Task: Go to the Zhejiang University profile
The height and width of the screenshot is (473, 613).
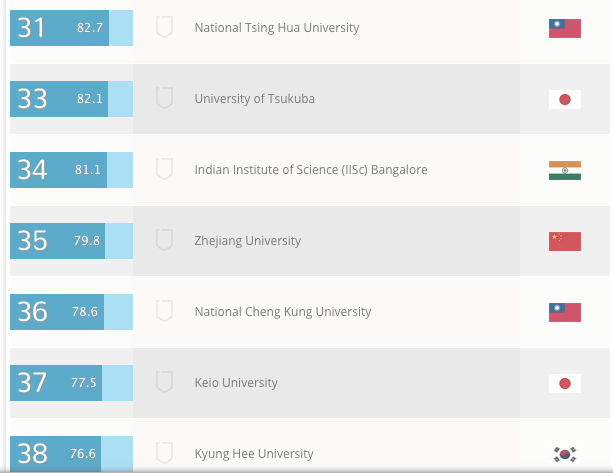Action: tap(247, 241)
